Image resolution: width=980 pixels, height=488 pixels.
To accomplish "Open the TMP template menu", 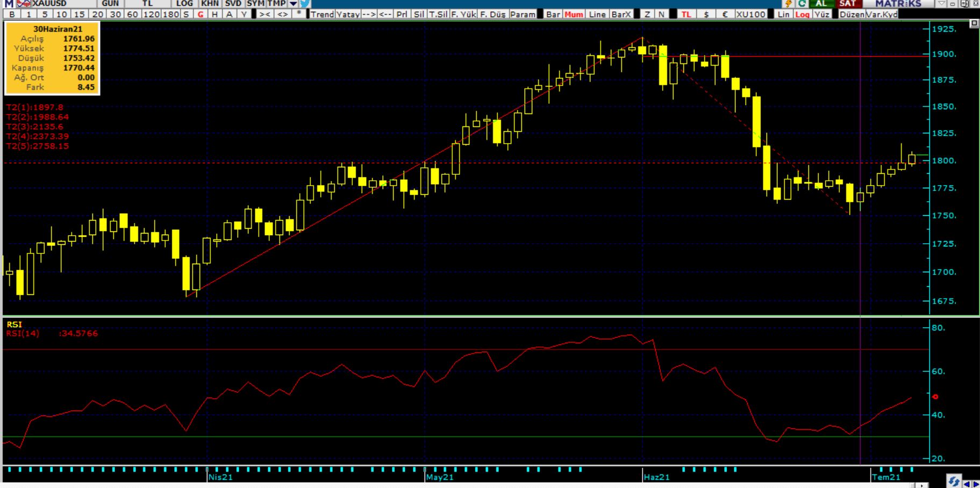I will [x=277, y=4].
